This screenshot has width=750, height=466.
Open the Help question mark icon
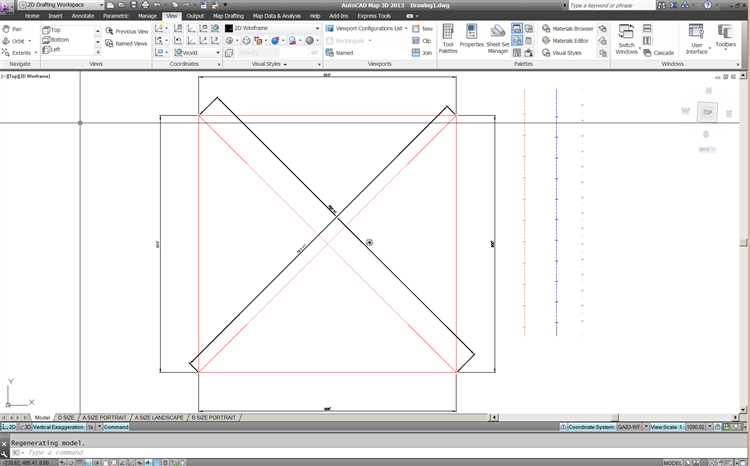(x=707, y=5)
